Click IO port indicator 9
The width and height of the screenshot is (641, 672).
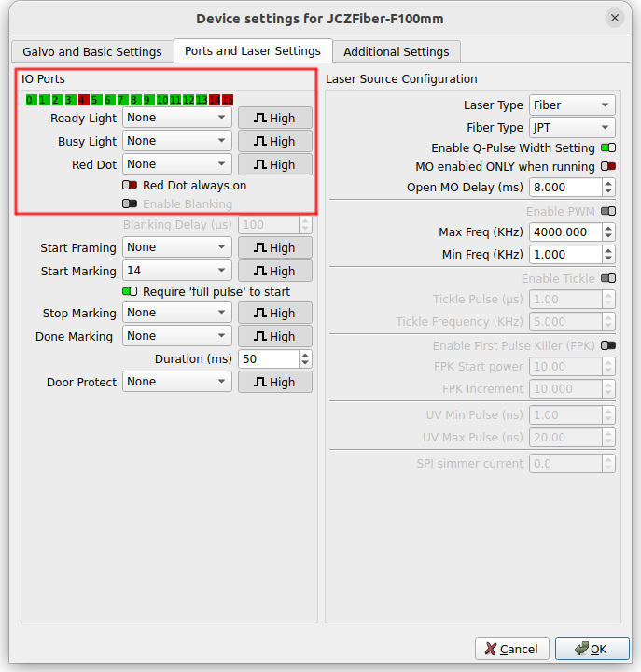click(148, 100)
